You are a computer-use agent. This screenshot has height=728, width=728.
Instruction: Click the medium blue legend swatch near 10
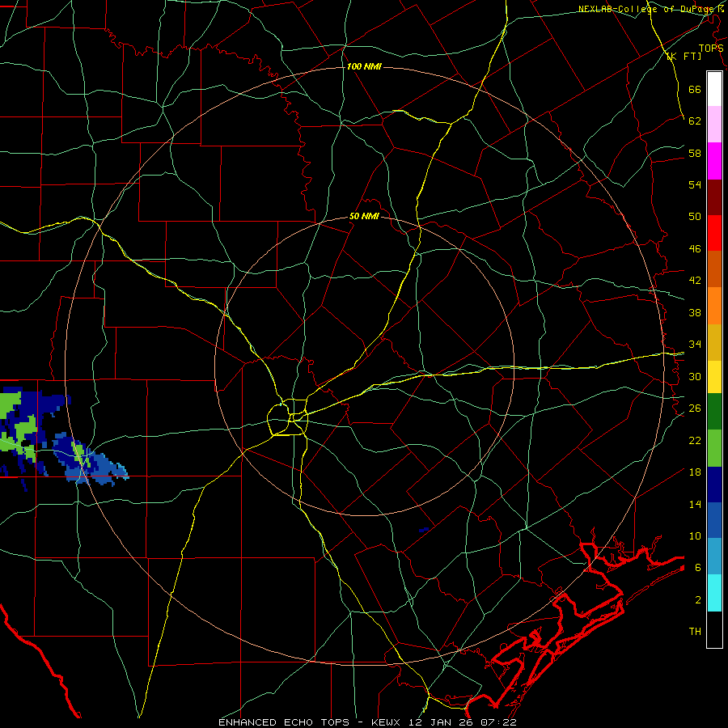pyautogui.click(x=714, y=520)
